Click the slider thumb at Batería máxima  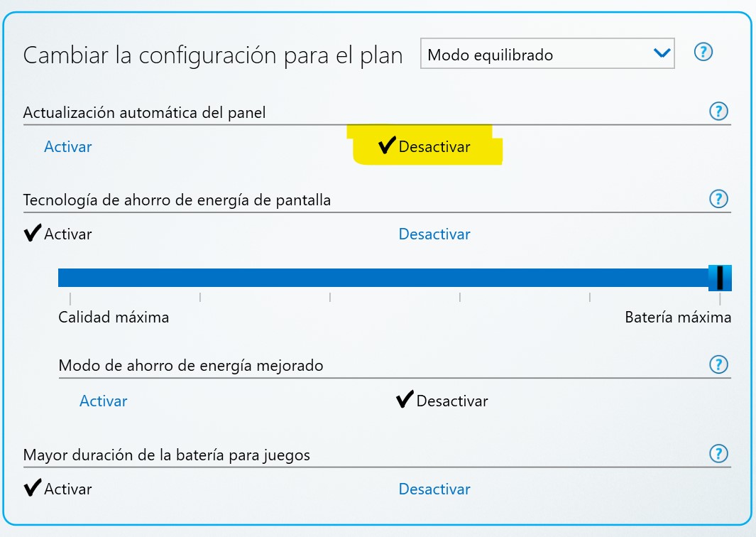(720, 278)
